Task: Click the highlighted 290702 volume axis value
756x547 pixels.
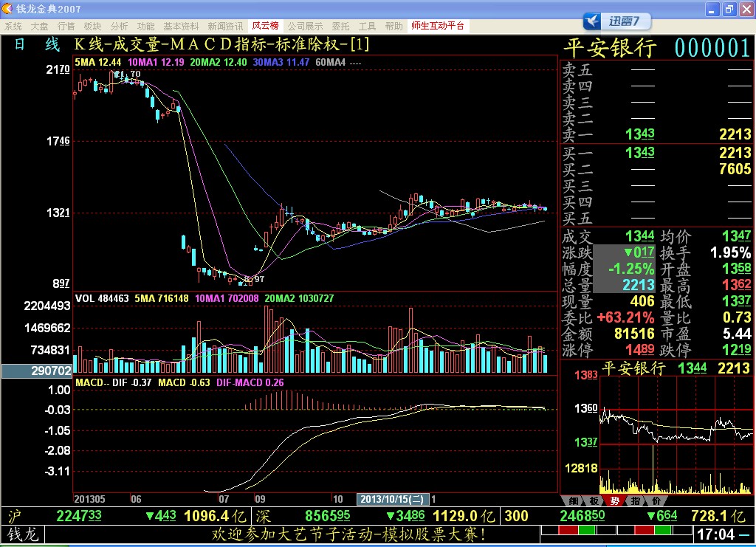Action: click(x=37, y=371)
